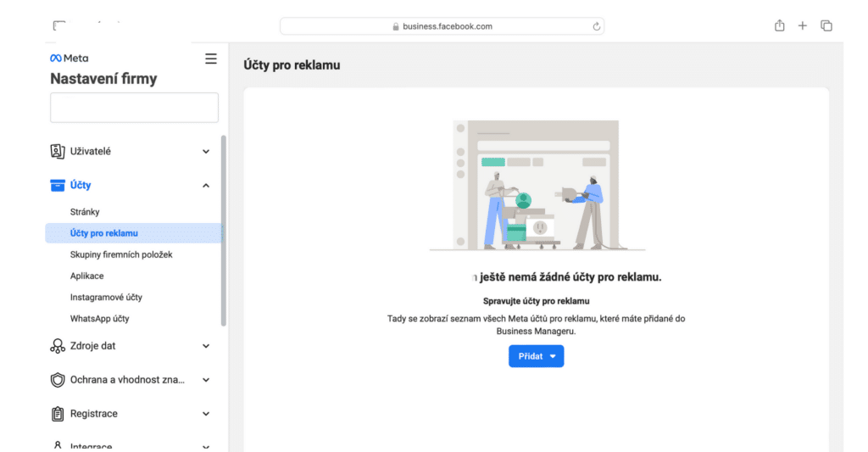Viewport: 868px width, 452px height.
Task: Click the Meta logo
Action: pos(69,59)
